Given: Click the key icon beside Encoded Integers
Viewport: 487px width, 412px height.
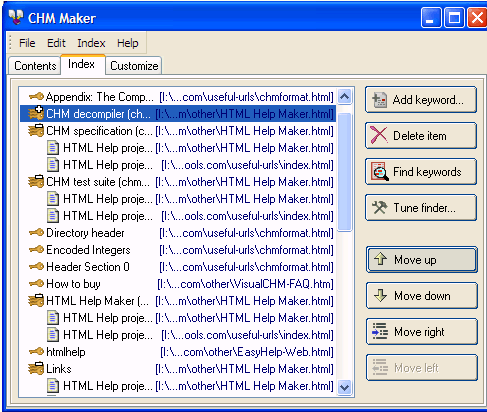Looking at the screenshot, I should 36,249.
